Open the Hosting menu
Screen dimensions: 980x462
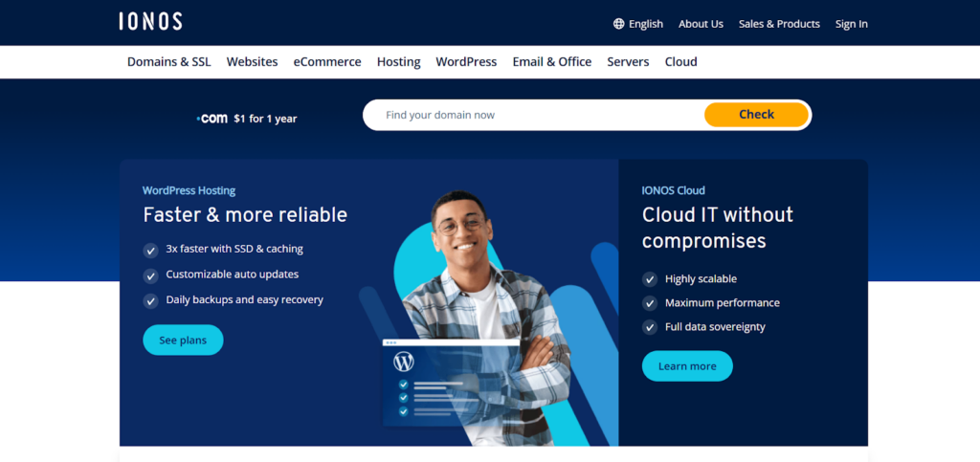coord(399,62)
